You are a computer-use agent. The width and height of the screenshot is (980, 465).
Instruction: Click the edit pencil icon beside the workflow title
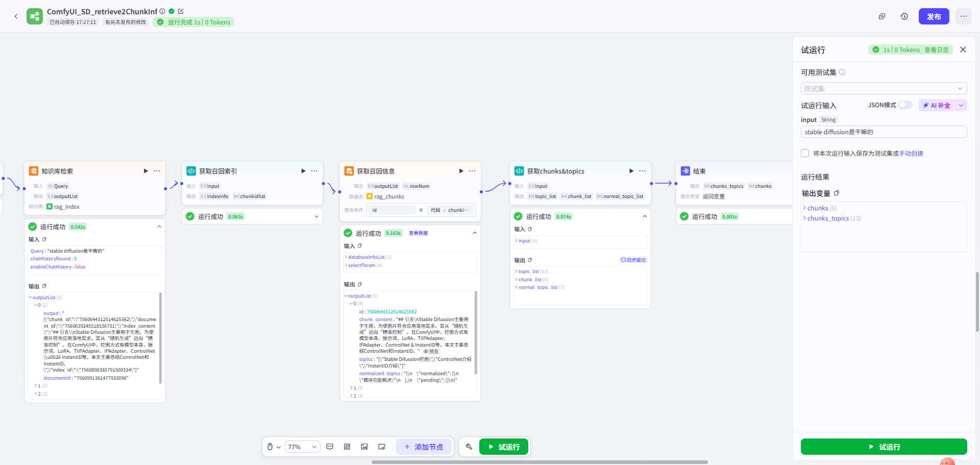(181, 11)
